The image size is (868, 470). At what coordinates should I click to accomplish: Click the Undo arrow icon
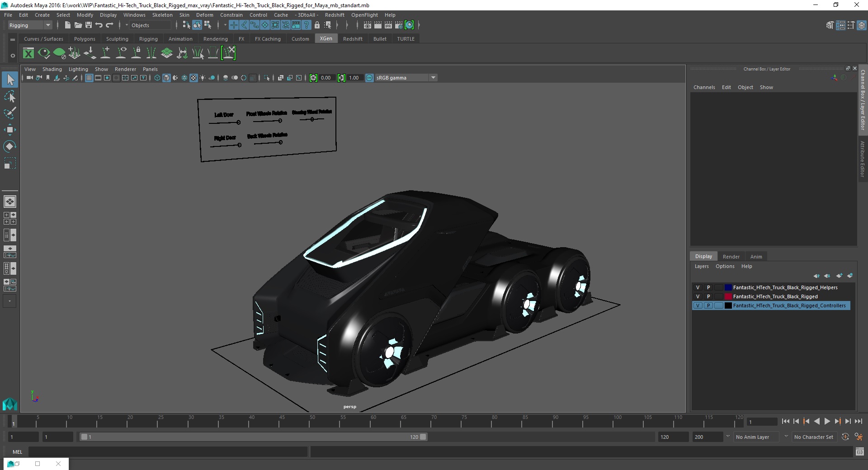click(x=99, y=25)
